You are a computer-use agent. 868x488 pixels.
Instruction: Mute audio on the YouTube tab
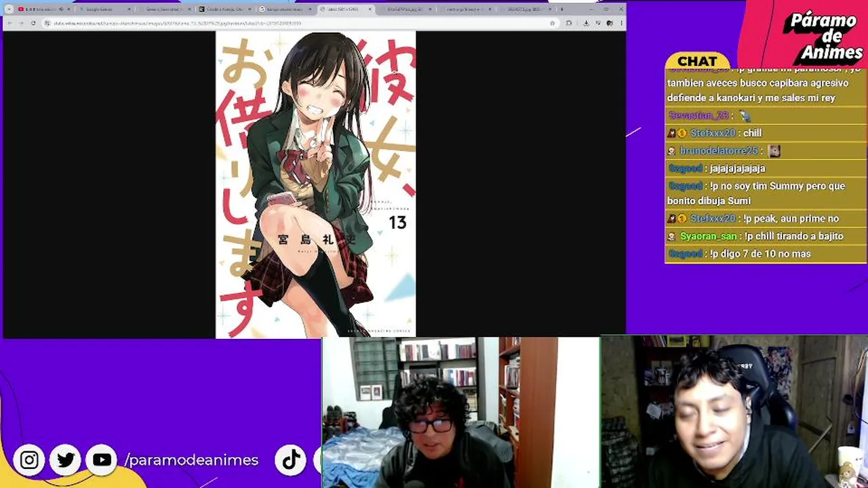point(62,9)
